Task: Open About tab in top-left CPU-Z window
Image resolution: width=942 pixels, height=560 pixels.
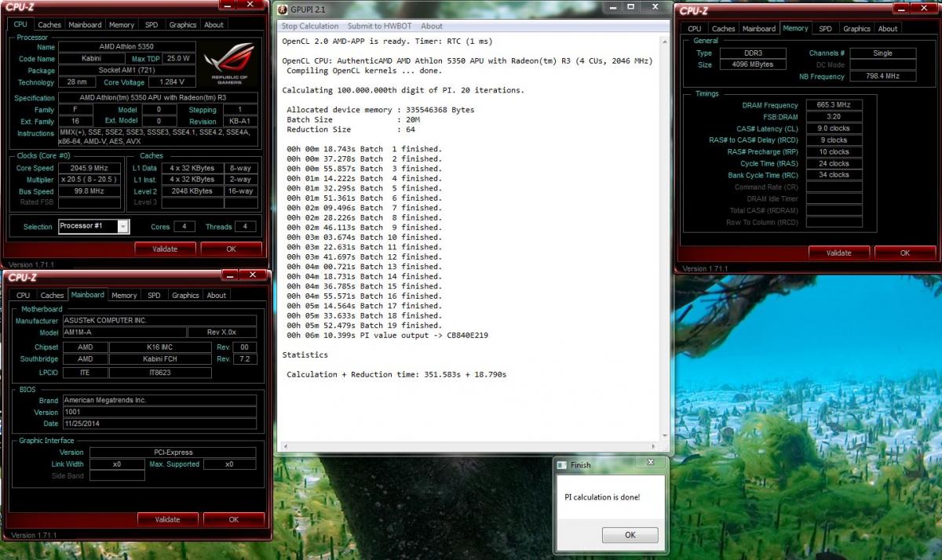Action: 214,25
